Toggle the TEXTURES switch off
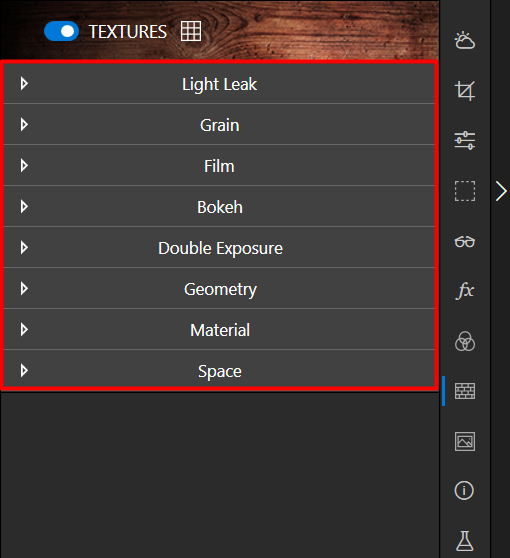Viewport: 510px width, 558px height. [x=61, y=31]
